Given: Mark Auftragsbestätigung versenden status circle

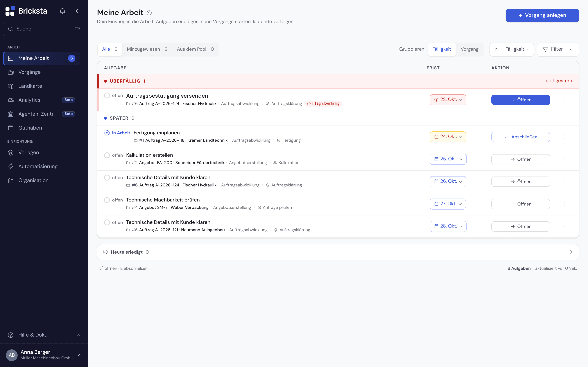Looking at the screenshot, I should (x=107, y=95).
